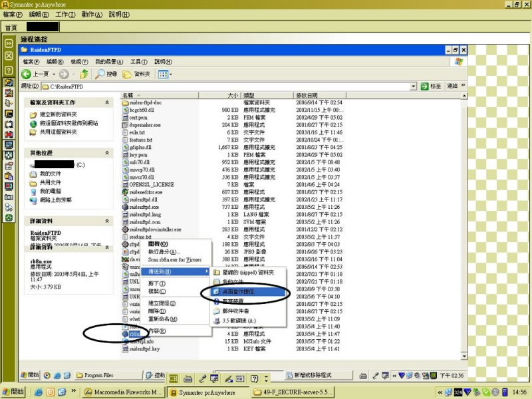Expand the 傳送到(N) submenu
Viewport: 532px width, 399px height.
click(176, 271)
